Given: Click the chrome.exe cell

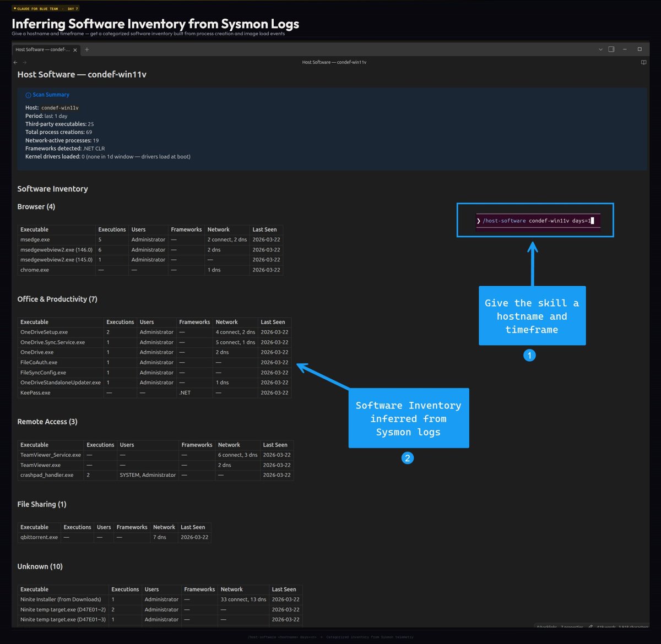Looking at the screenshot, I should pyautogui.click(x=56, y=270).
